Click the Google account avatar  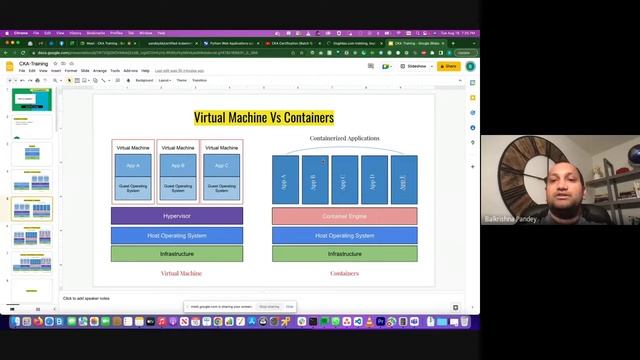471,66
